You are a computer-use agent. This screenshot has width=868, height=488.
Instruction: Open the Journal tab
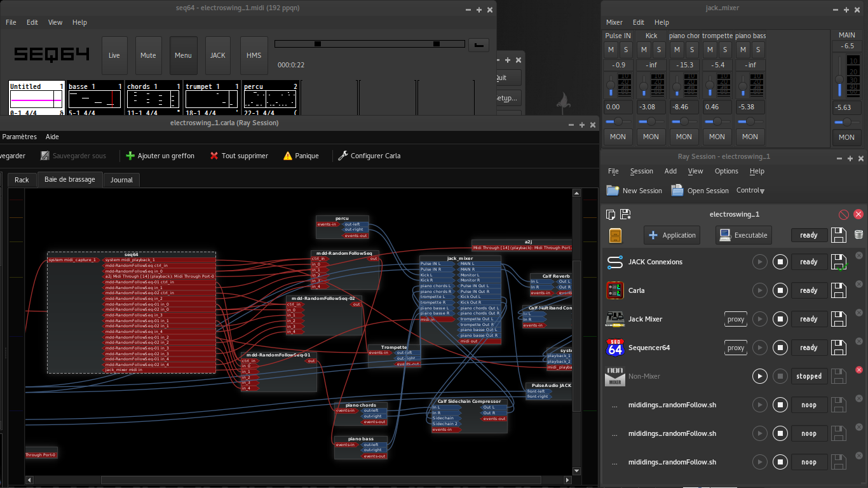(x=121, y=180)
